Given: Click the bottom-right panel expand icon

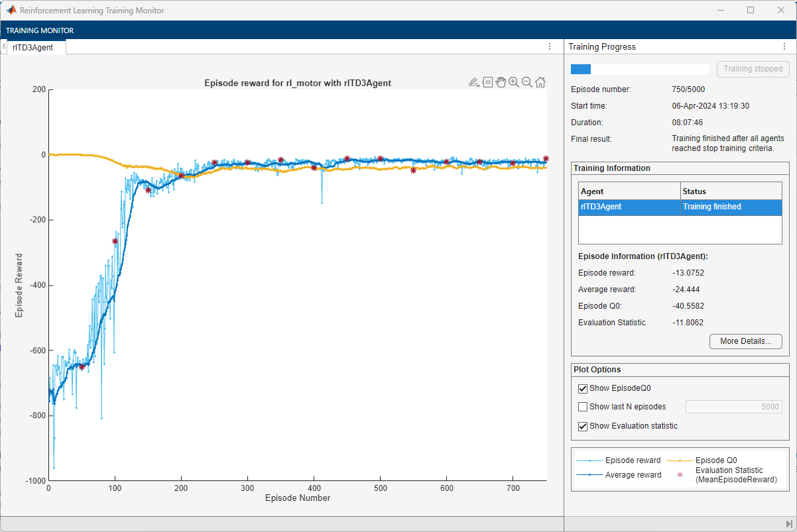Looking at the screenshot, I should coord(788,524).
